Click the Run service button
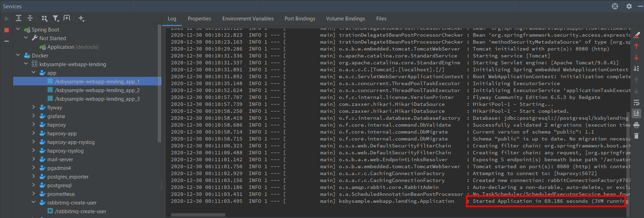The image size is (644, 218). click(x=6, y=18)
